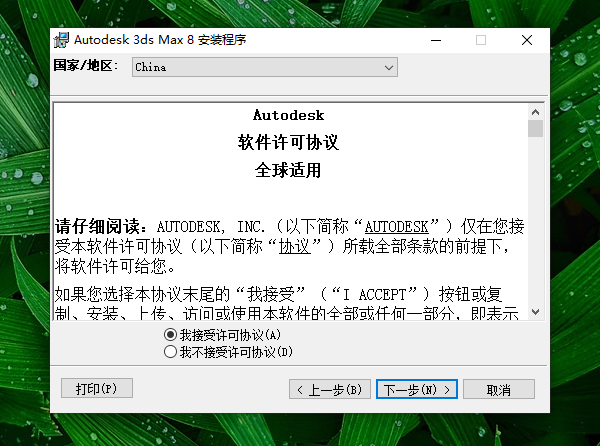The width and height of the screenshot is (600, 446).
Task: Click the Autodesk heading in license text
Action: click(289, 115)
